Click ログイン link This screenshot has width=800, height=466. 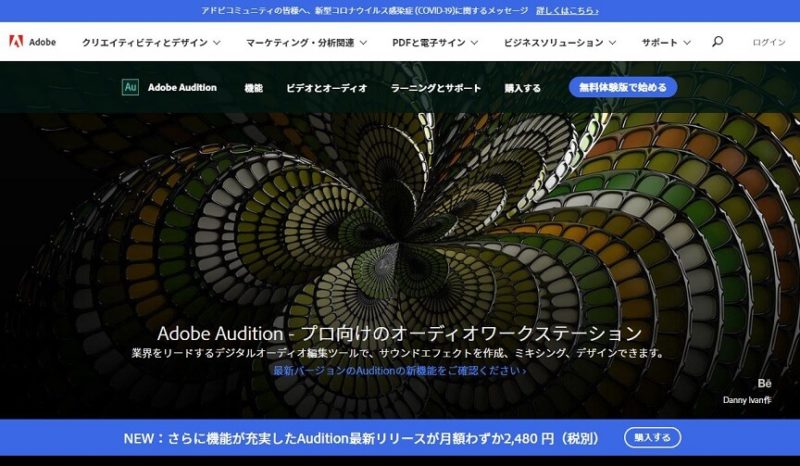(769, 42)
